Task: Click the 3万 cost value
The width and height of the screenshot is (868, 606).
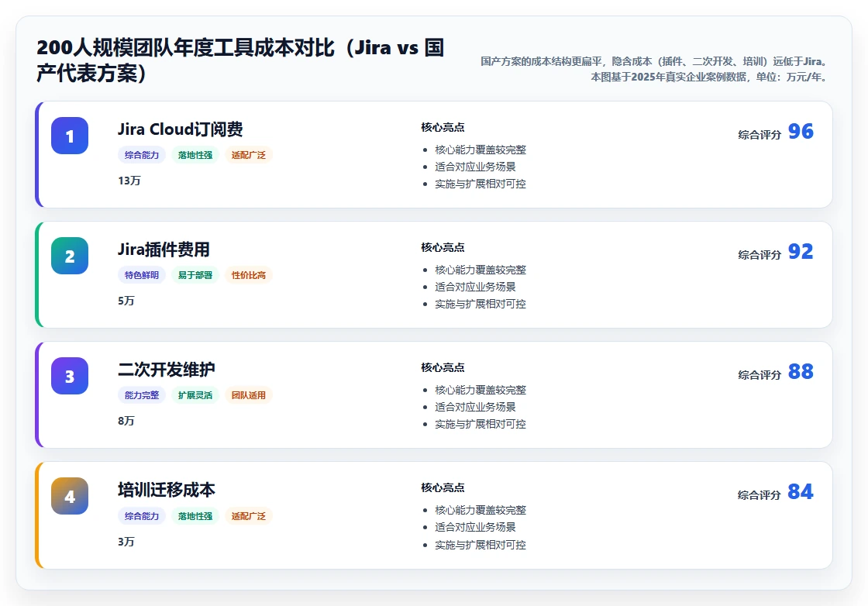Action: 126,541
